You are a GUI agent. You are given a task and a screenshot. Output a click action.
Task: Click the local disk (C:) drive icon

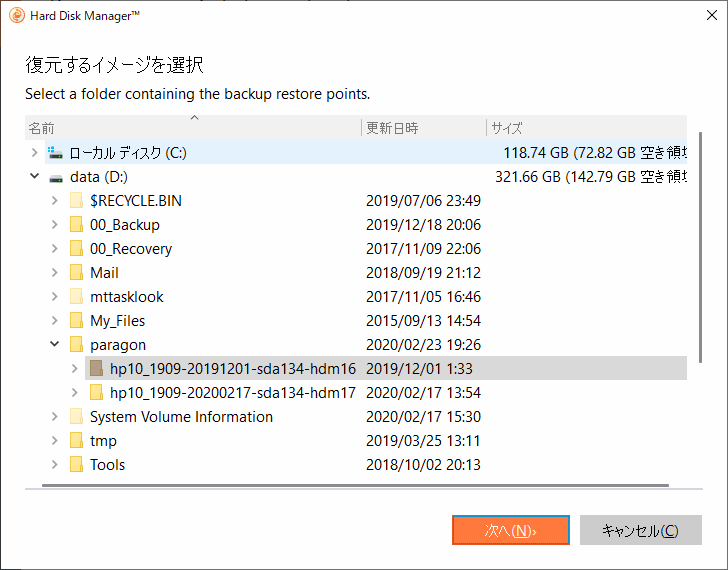pyautogui.click(x=55, y=153)
